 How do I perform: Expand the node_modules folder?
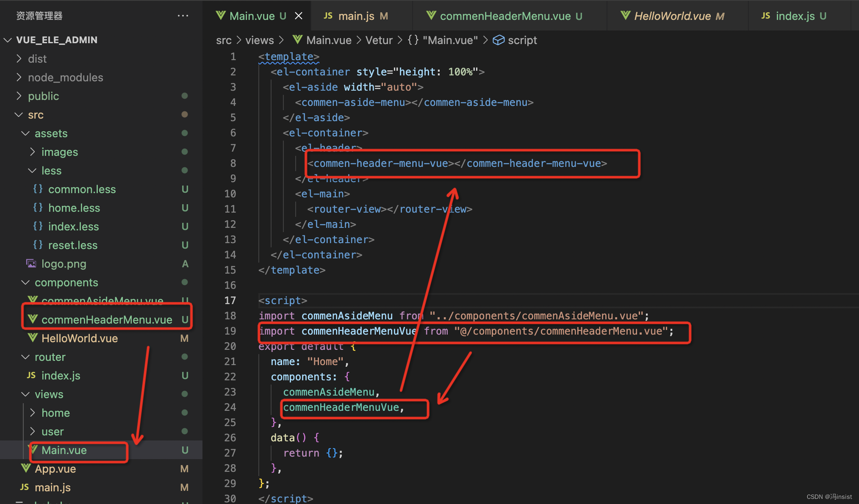click(18, 77)
